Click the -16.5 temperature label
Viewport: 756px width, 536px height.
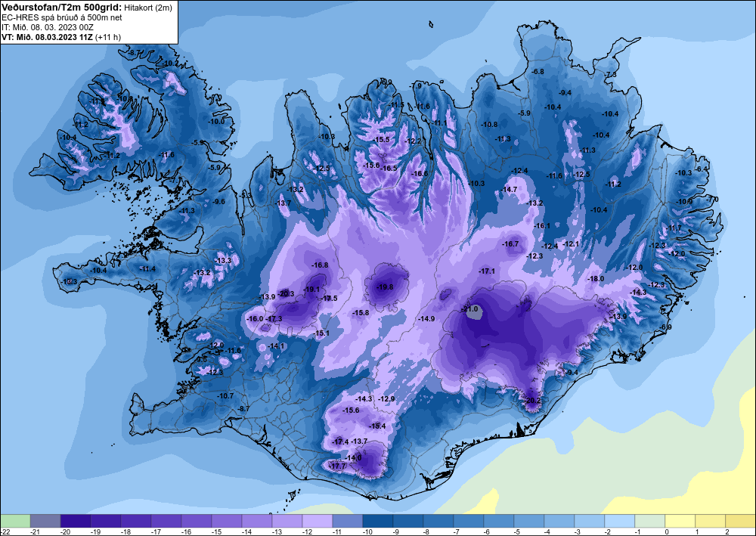pyautogui.click(x=389, y=169)
